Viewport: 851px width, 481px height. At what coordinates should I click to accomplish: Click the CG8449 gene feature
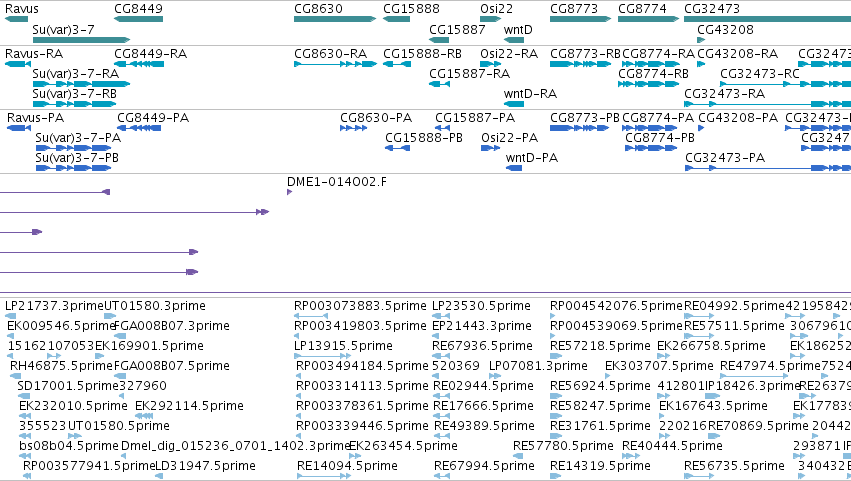tap(138, 19)
